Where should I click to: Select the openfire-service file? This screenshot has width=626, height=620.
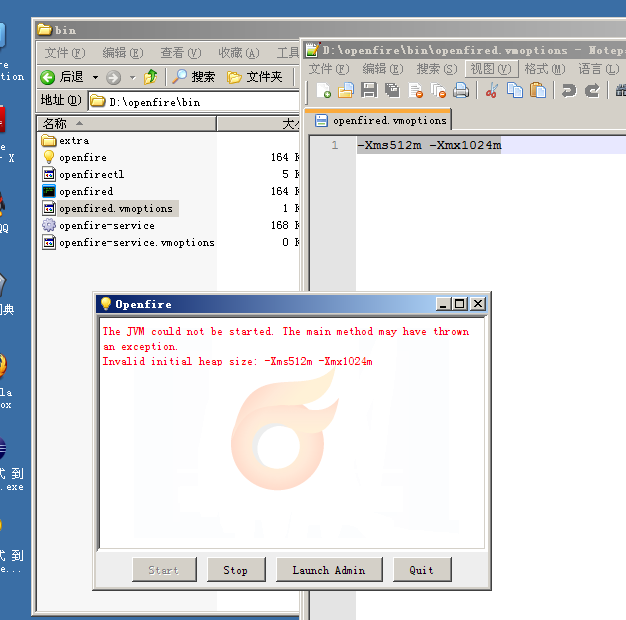coord(98,226)
